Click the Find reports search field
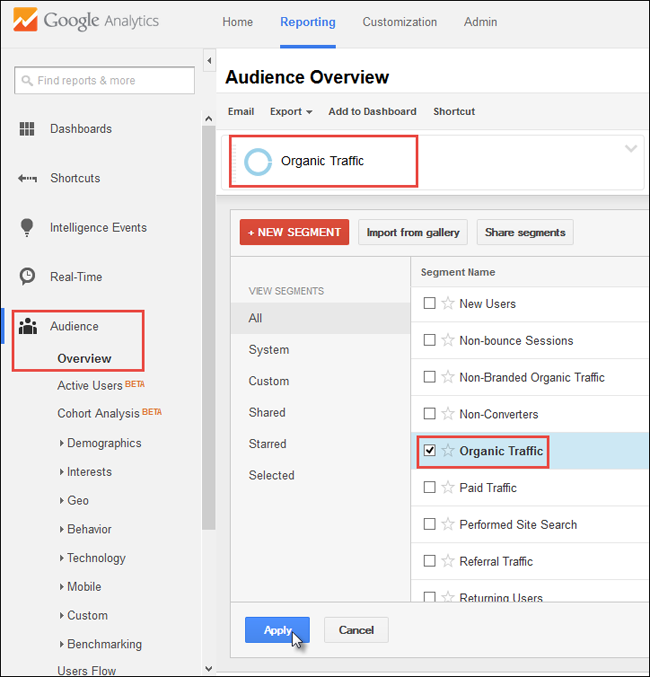Image resolution: width=650 pixels, height=677 pixels. 105,81
